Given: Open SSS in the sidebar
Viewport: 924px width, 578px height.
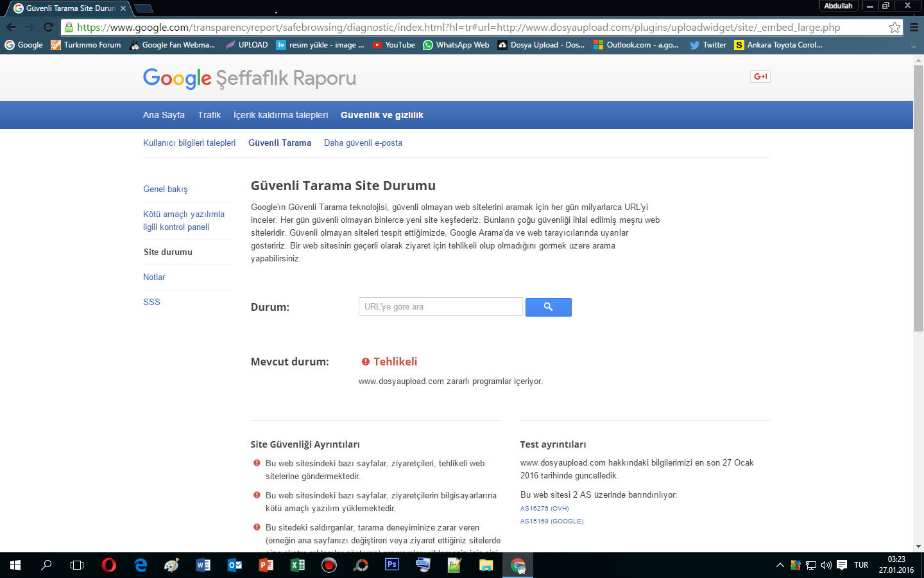Looking at the screenshot, I should [x=151, y=302].
